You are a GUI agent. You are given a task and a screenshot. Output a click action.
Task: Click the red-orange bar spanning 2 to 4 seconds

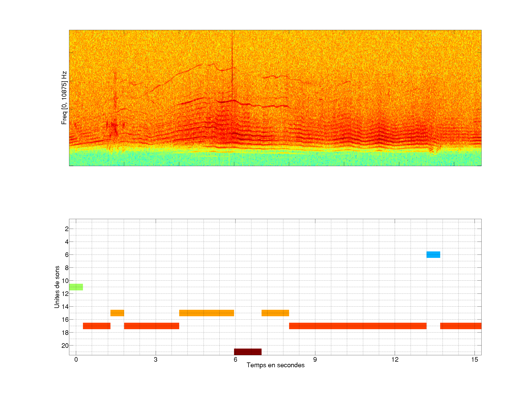[x=151, y=326]
